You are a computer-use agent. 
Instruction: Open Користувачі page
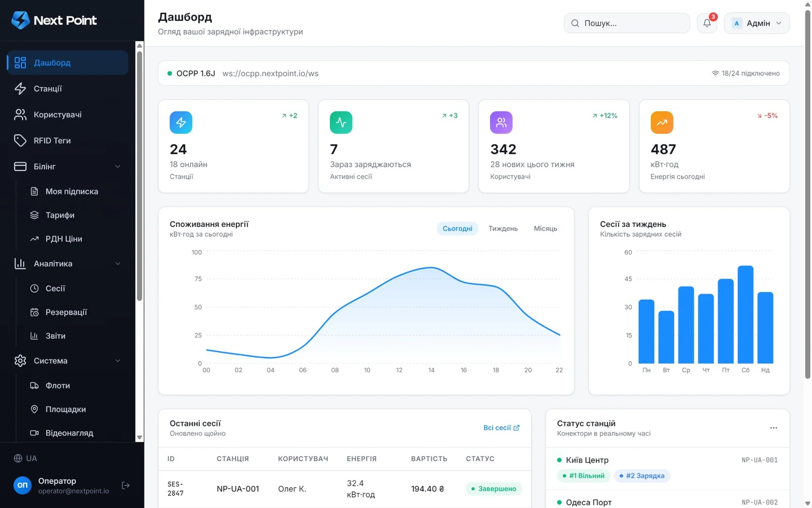[67, 114]
